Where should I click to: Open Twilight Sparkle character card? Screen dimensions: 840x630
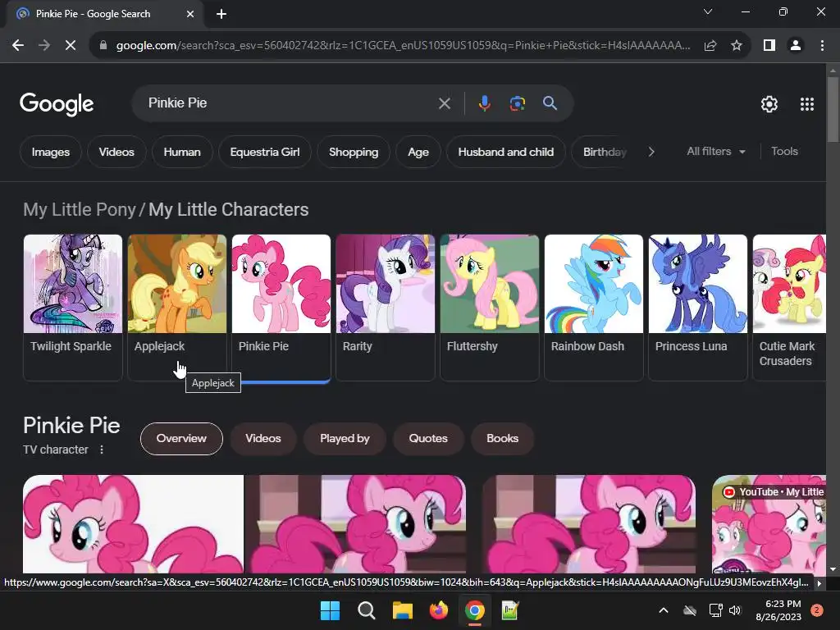point(73,308)
